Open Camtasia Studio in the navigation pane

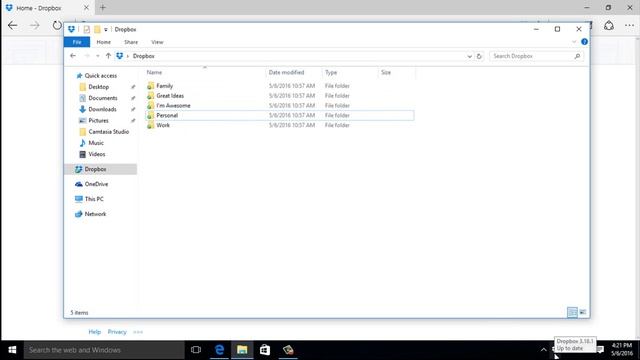[109, 132]
